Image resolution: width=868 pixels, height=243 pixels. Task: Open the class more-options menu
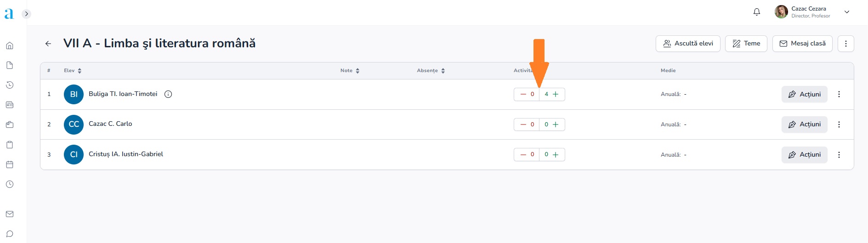[845, 44]
